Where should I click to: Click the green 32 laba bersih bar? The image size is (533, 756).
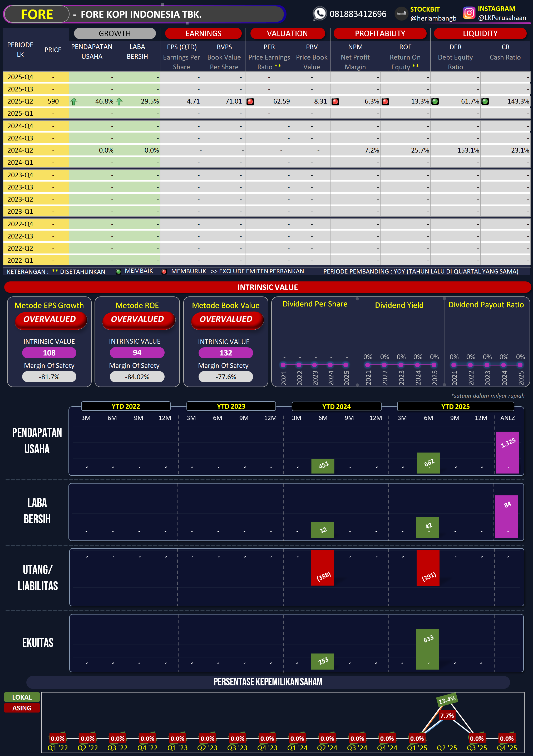322,530
